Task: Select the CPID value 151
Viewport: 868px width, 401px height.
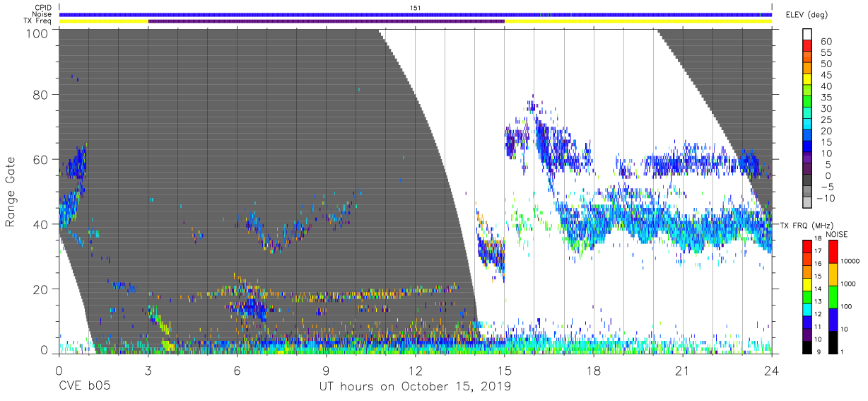Action: pyautogui.click(x=415, y=8)
